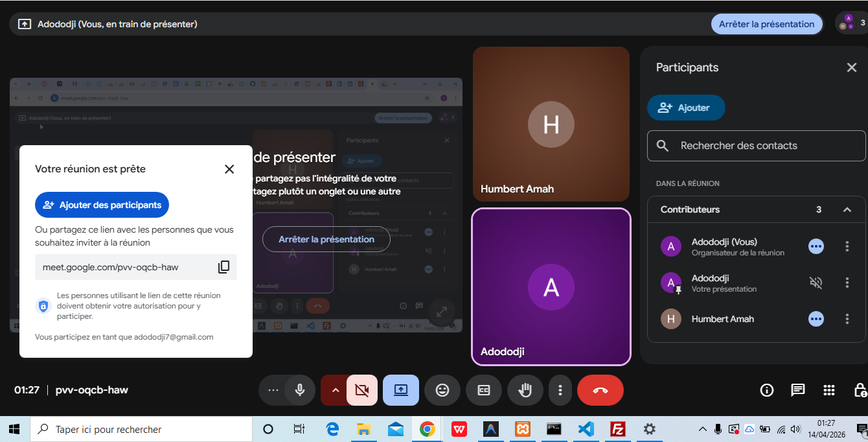Open the chat messages icon
The height and width of the screenshot is (442, 868).
pyautogui.click(x=798, y=390)
